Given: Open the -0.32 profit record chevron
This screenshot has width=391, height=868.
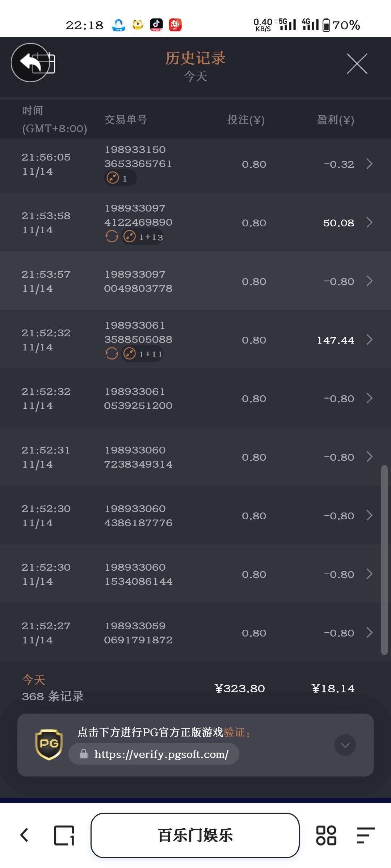Looking at the screenshot, I should 369,164.
